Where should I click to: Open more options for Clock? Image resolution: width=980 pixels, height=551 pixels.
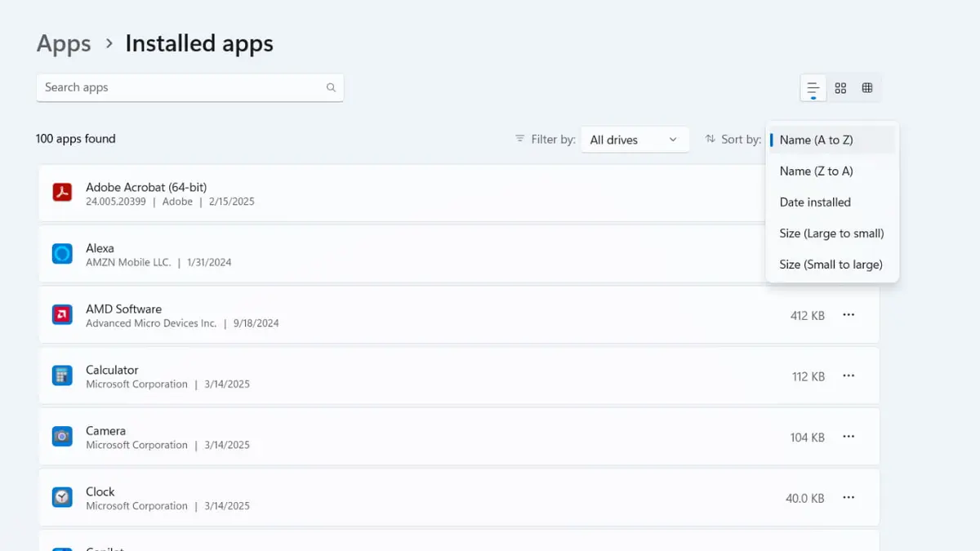pos(849,497)
